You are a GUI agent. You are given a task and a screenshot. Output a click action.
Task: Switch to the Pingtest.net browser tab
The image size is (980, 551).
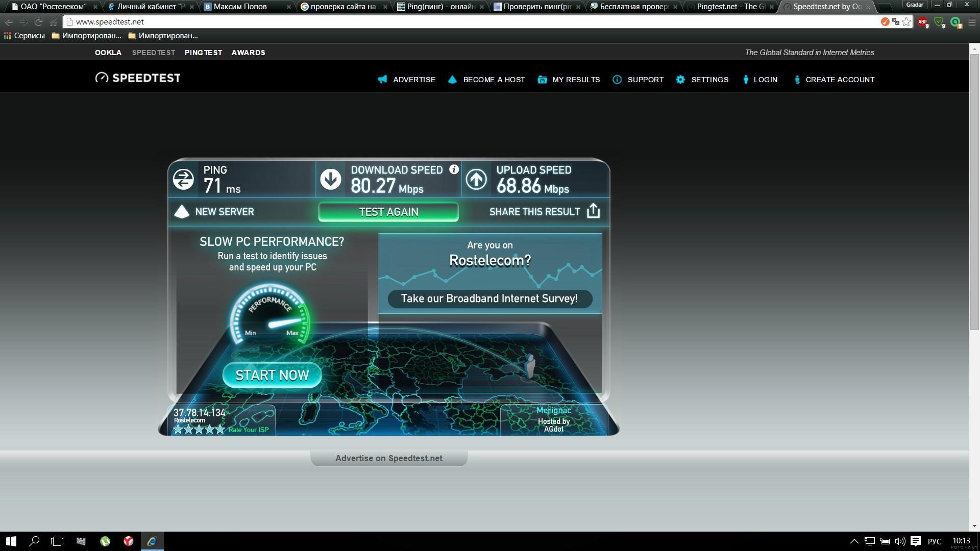pyautogui.click(x=730, y=7)
